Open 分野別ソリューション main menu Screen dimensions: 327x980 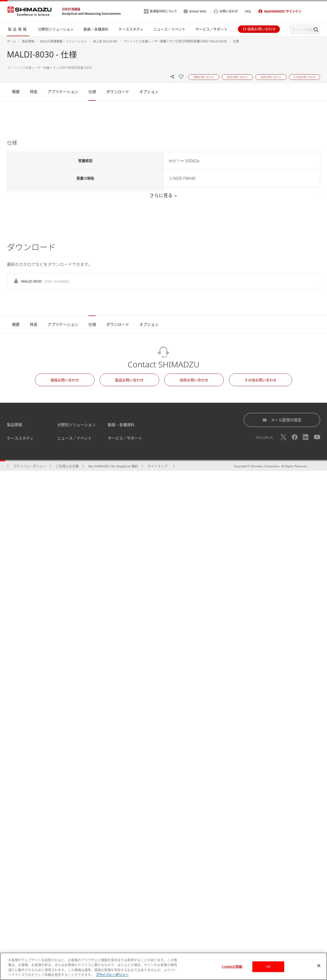(56, 29)
